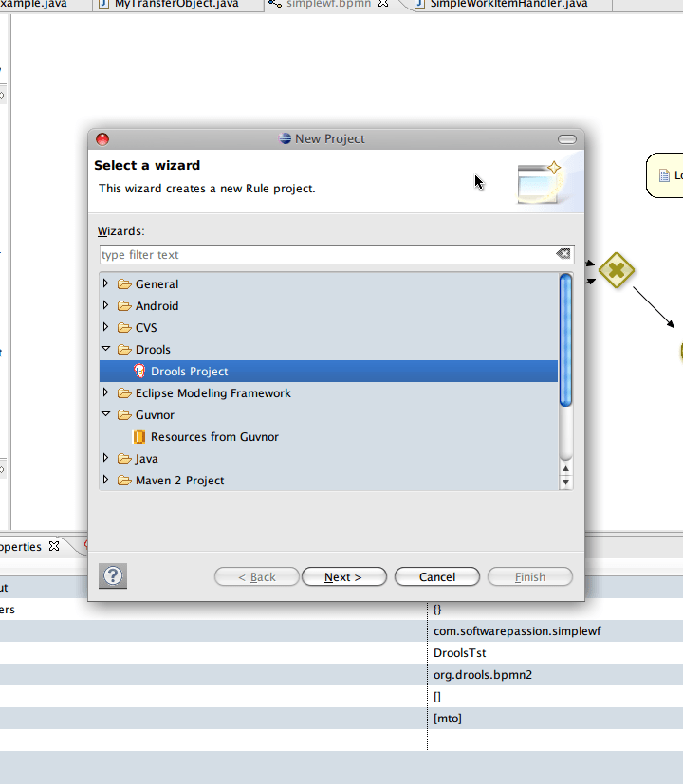Click the scroll down arrow in wizard list
683x784 pixels.
565,482
